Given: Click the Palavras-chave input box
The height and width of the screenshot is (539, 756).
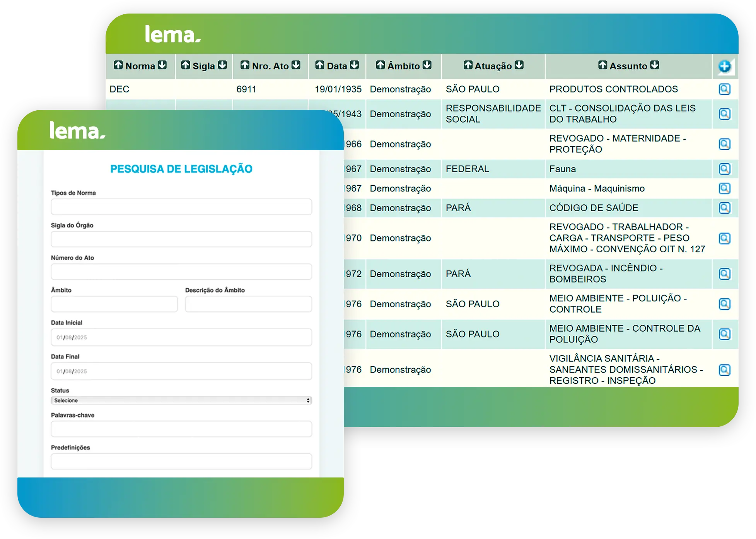Looking at the screenshot, I should point(181,429).
